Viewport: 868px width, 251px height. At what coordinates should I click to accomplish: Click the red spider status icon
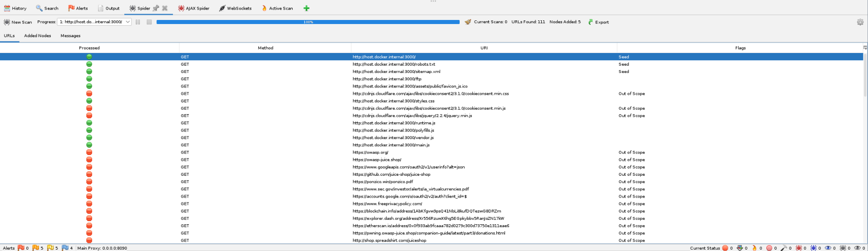pos(799,248)
